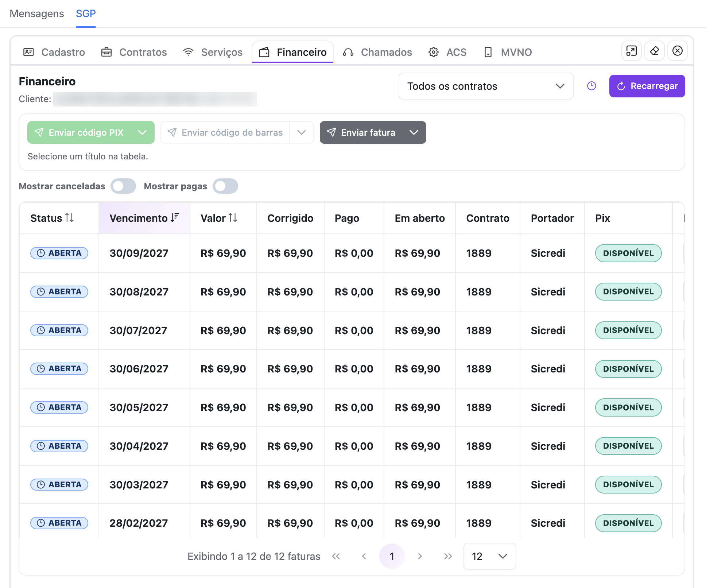Click the eraser clear icon
The width and height of the screenshot is (706, 588).
(655, 51)
